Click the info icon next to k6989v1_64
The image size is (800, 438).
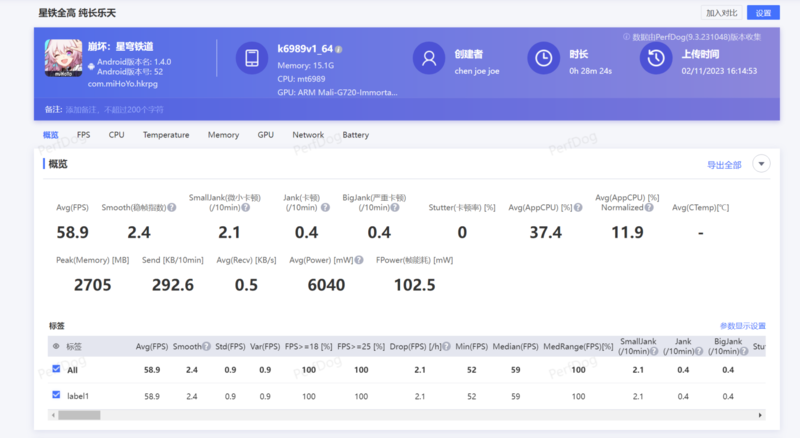tap(339, 49)
